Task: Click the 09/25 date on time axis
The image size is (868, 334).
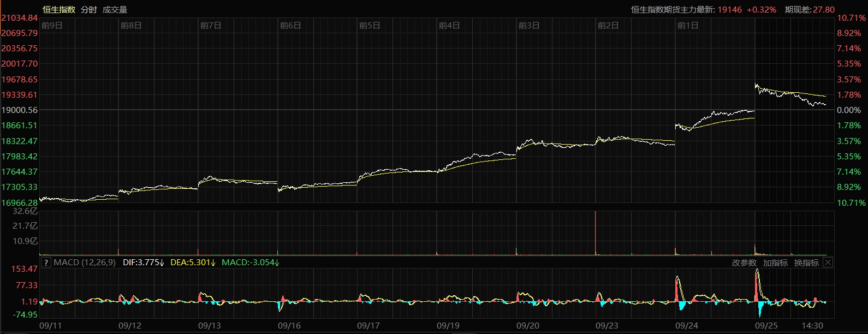Action: coord(766,325)
